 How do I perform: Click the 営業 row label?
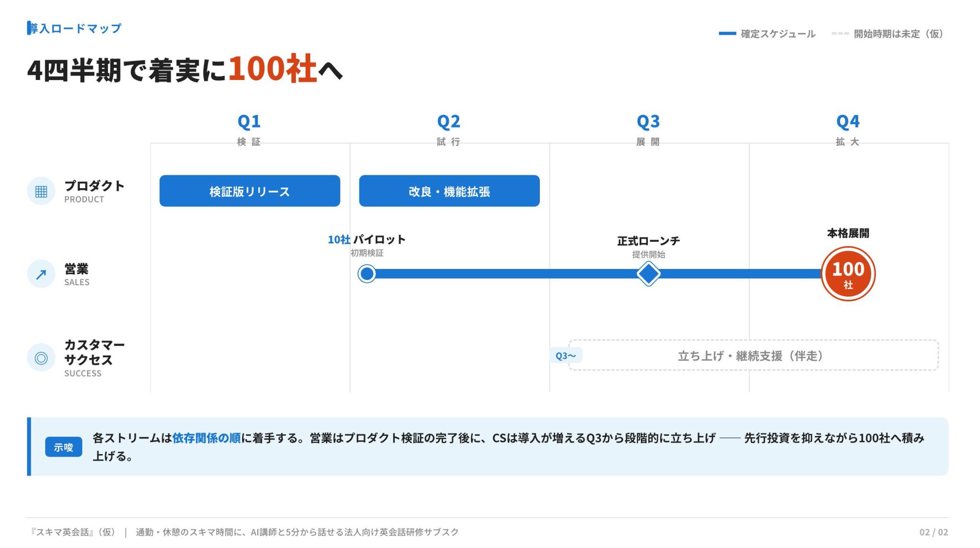[77, 269]
